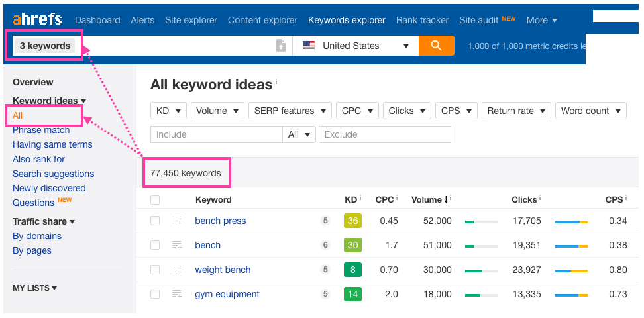Open Content explorer in top navigation
644x318 pixels.
coord(262,20)
